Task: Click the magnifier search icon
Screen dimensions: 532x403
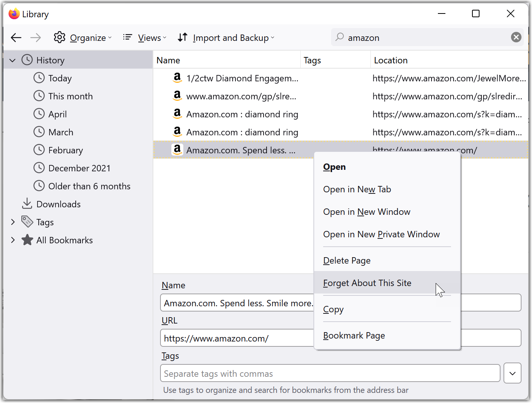Action: click(x=340, y=37)
